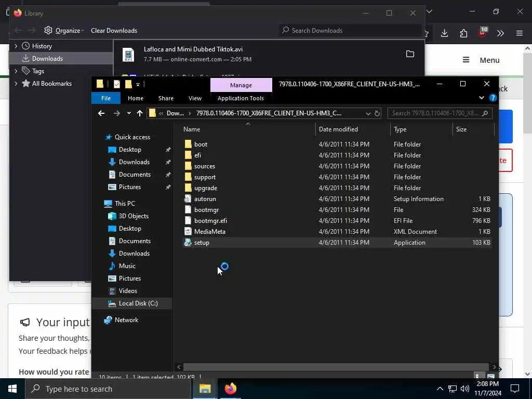This screenshot has width=532, height=399.
Task: Select the support folder
Action: pos(205,177)
